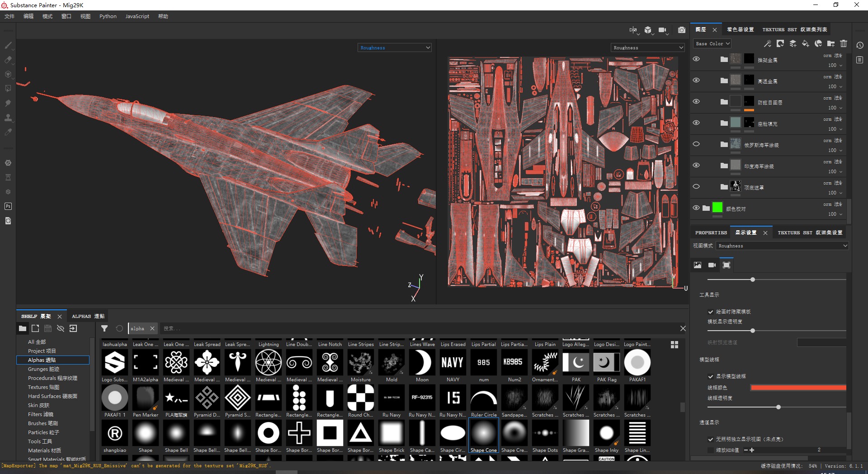The image size is (868, 474).
Task: Add a new fill layer
Action: point(806,43)
